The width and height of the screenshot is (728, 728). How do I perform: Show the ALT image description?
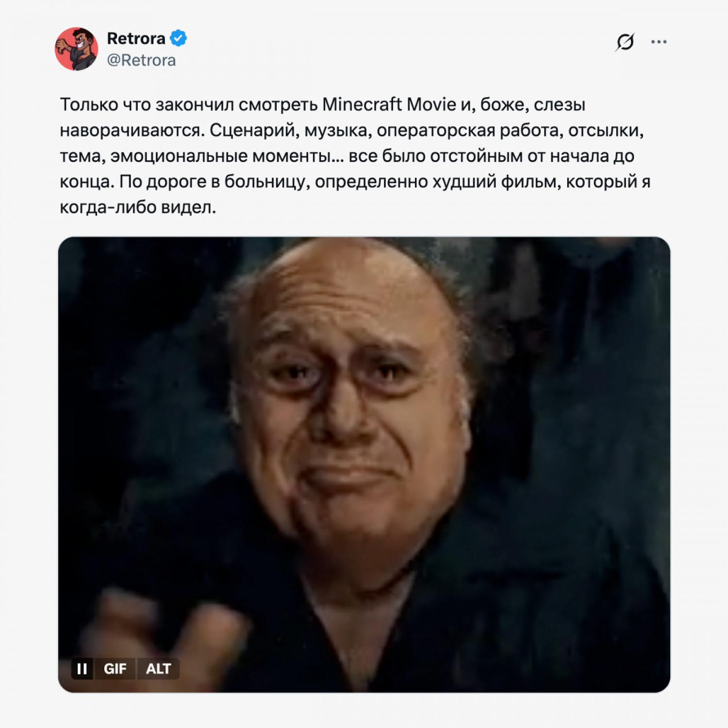pos(158,669)
